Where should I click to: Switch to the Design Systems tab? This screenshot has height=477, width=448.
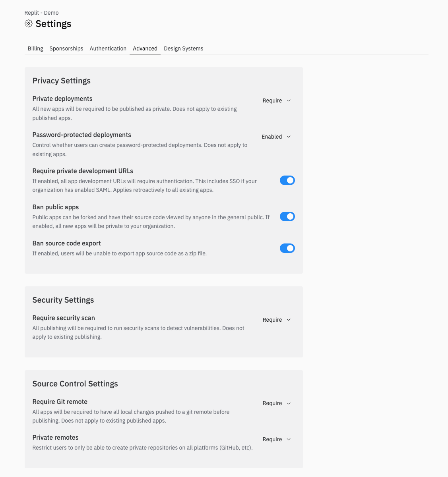[183, 48]
